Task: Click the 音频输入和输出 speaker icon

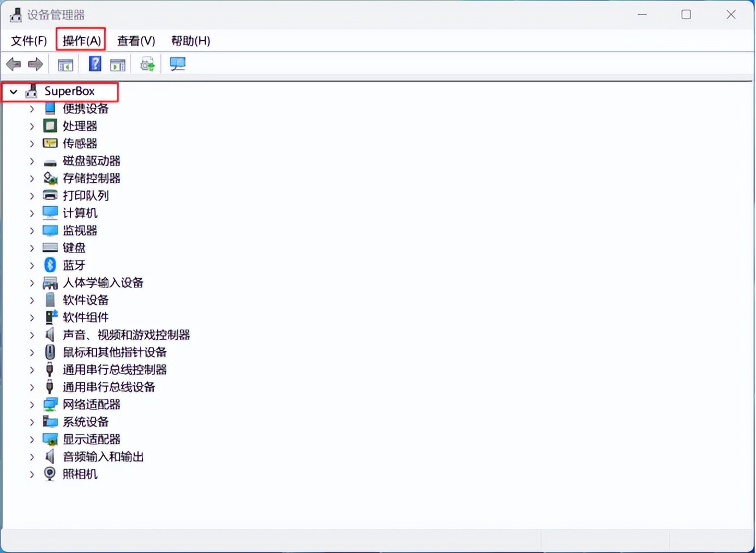Action: point(50,456)
